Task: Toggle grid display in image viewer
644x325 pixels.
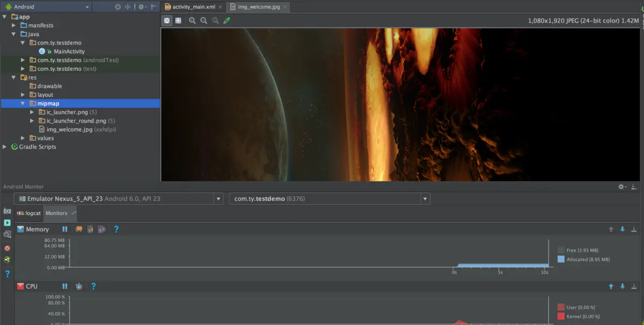Action: pos(178,20)
